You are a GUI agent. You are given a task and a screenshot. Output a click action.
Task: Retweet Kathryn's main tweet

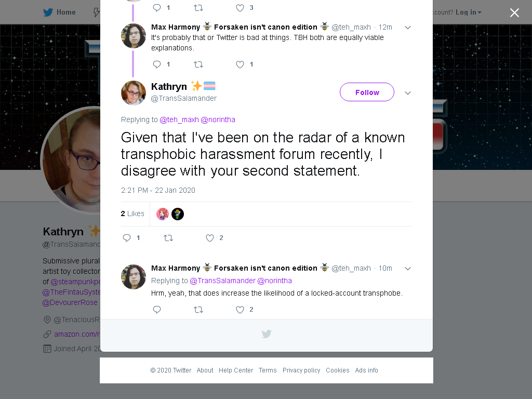(168, 238)
